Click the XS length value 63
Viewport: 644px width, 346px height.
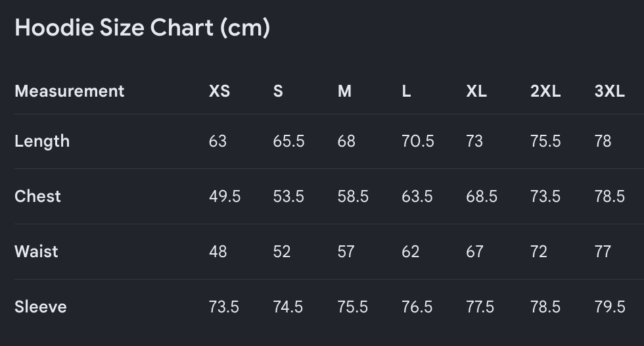coord(218,141)
